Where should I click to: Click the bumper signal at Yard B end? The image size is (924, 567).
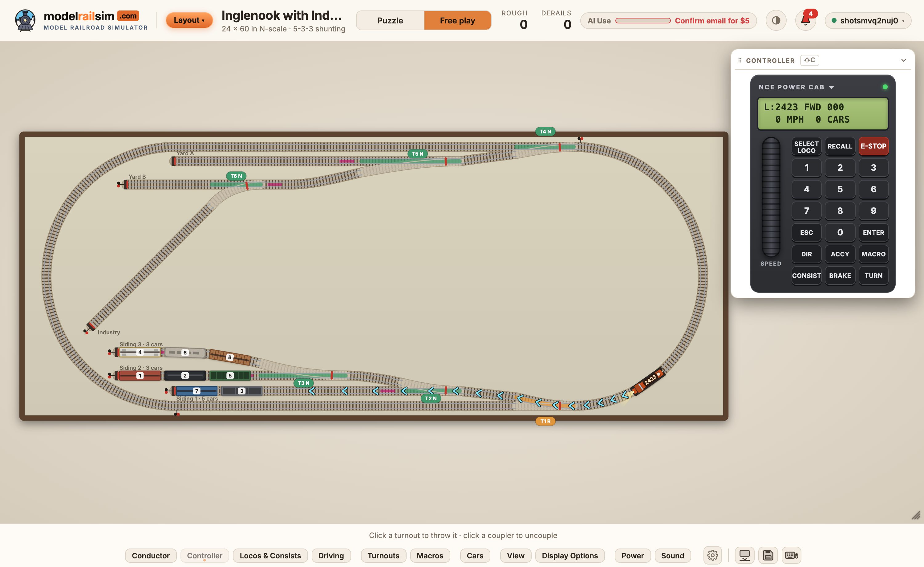click(x=119, y=184)
